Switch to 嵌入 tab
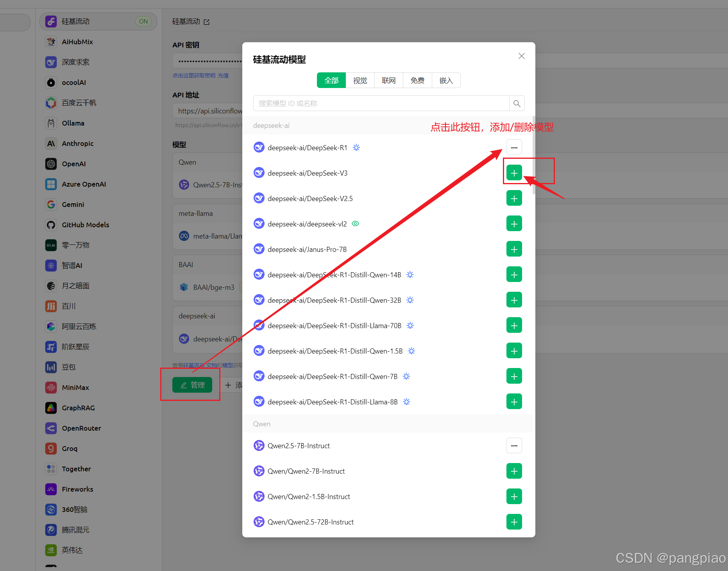 [446, 80]
